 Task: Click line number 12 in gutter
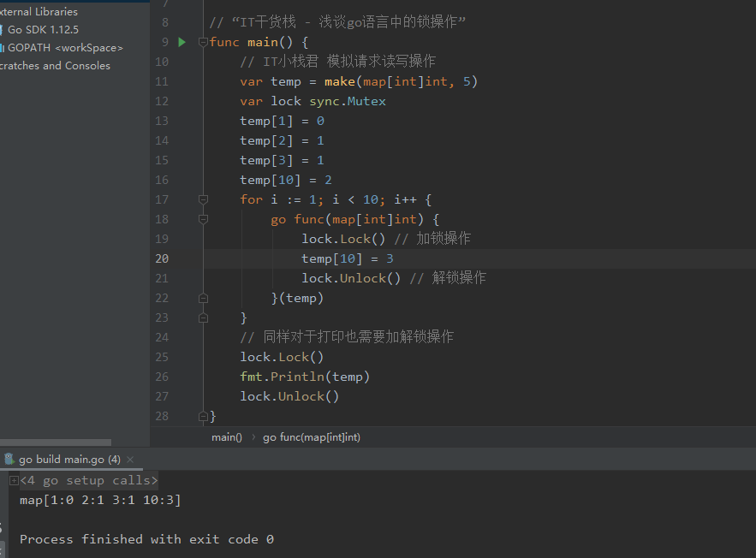click(162, 101)
